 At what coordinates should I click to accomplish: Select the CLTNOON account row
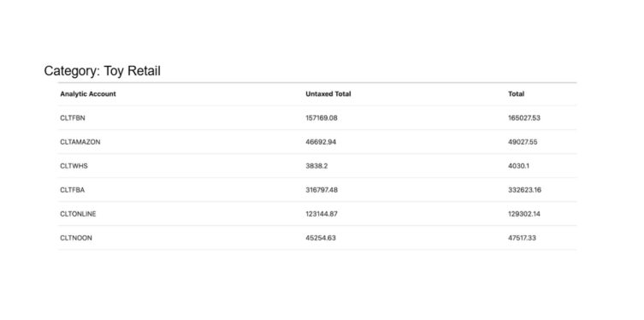pos(317,238)
